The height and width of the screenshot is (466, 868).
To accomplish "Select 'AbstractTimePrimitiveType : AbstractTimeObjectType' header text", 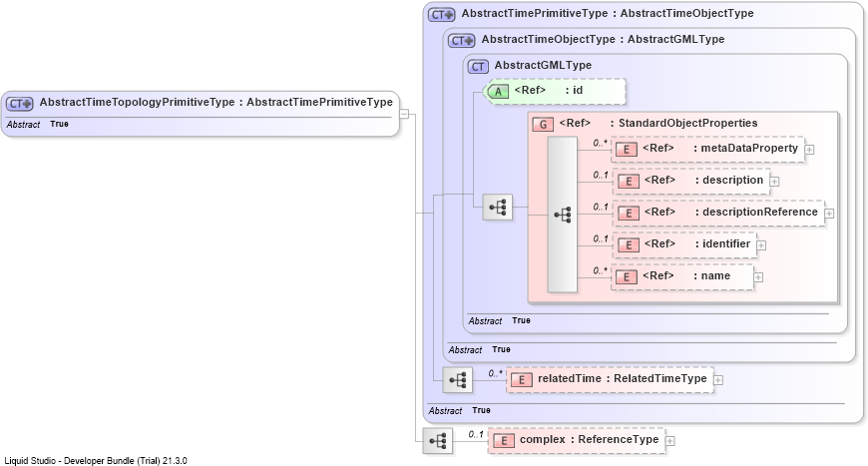I will coord(608,13).
